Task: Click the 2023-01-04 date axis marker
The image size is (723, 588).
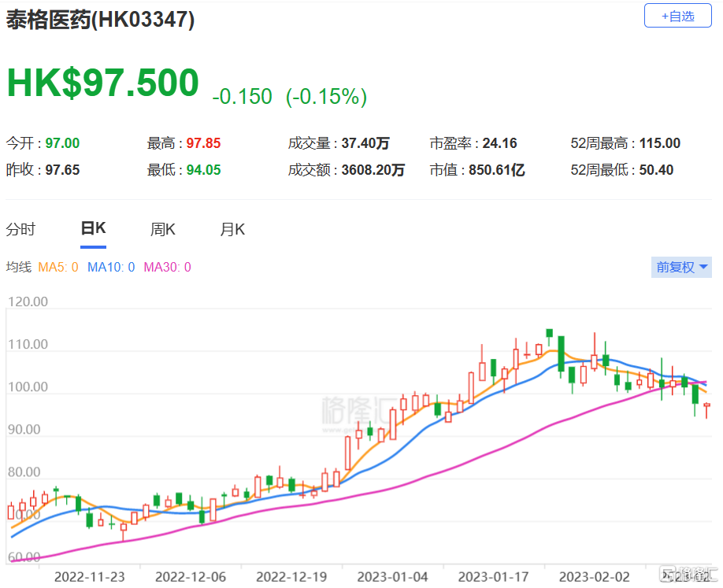Action: (392, 576)
